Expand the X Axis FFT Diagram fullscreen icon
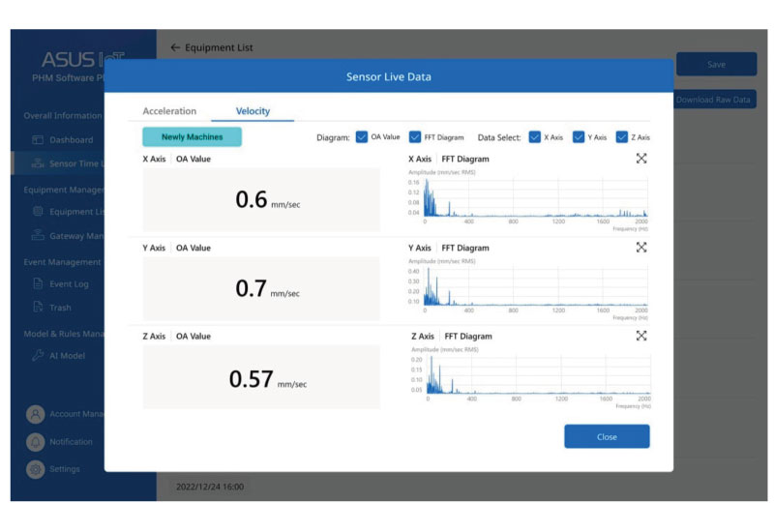This screenshot has height=532, width=774. [640, 159]
